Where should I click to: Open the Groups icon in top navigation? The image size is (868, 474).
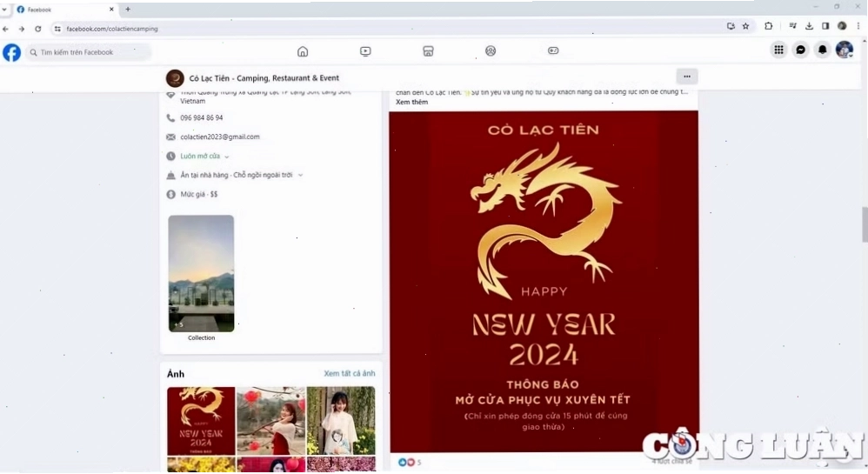click(491, 51)
